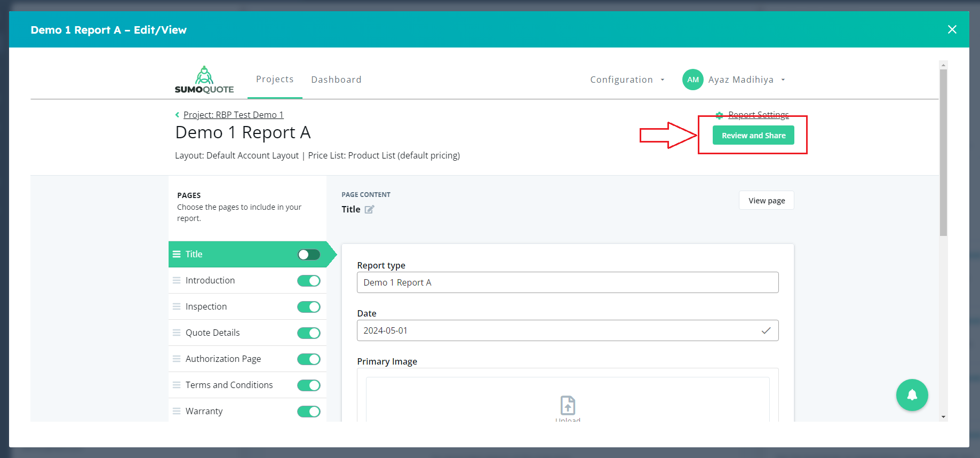Click the AM user avatar

coord(692,80)
